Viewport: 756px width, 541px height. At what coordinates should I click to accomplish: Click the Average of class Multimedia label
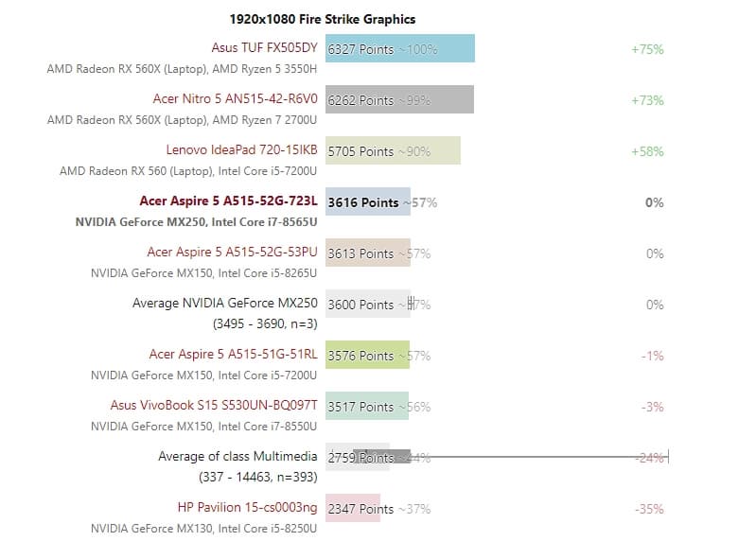tap(237, 456)
